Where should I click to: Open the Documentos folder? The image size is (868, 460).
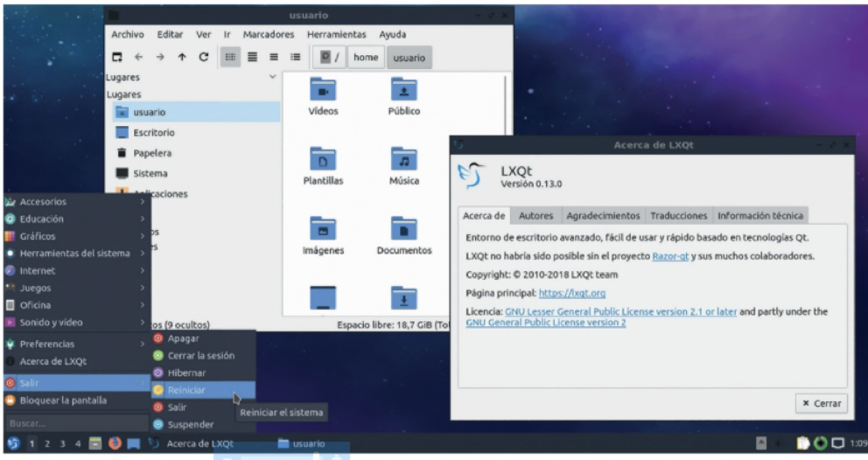pyautogui.click(x=404, y=236)
